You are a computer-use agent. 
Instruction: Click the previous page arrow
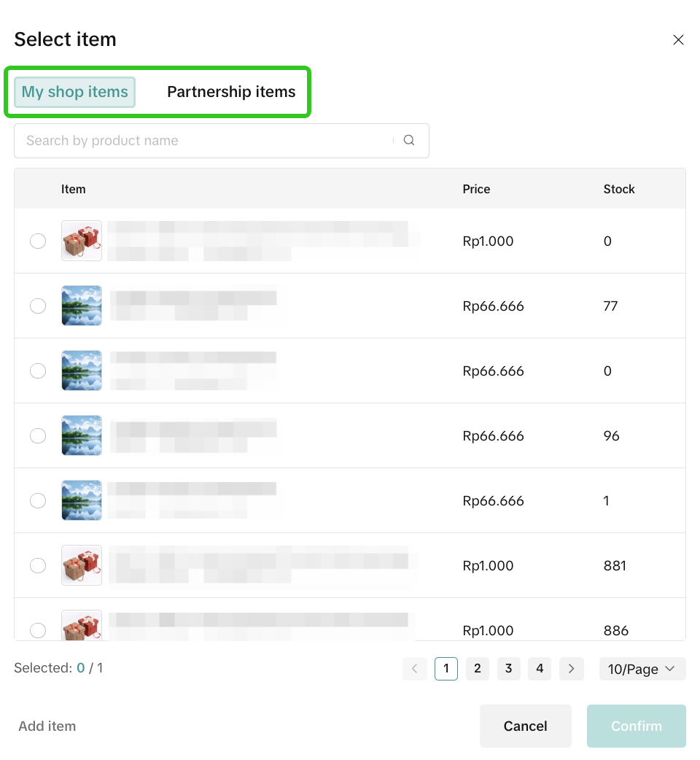(415, 669)
